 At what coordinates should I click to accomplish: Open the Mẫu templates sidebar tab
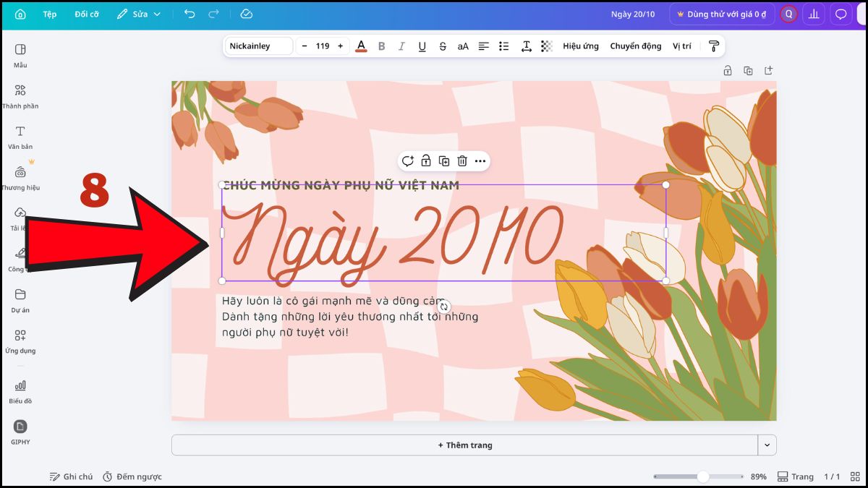click(20, 56)
